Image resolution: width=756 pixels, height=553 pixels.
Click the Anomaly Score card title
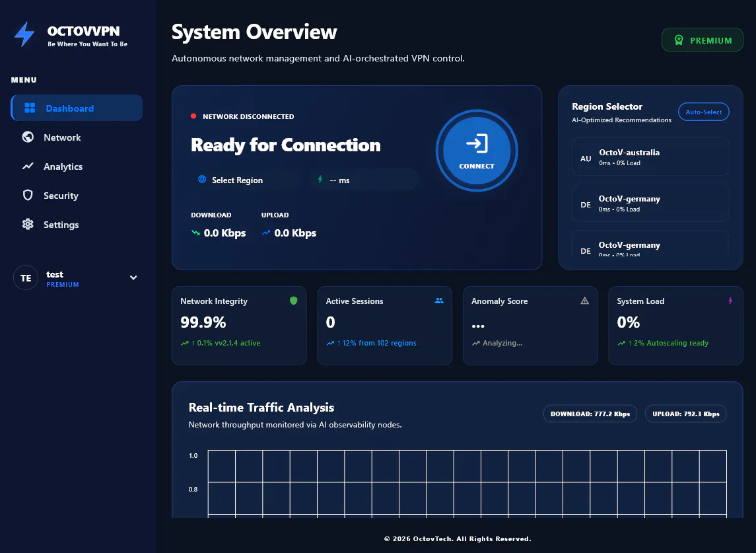pyautogui.click(x=500, y=301)
